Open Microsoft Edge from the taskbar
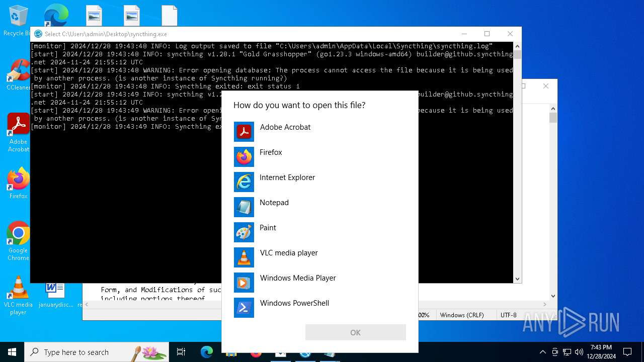The height and width of the screenshot is (362, 644). pyautogui.click(x=207, y=352)
